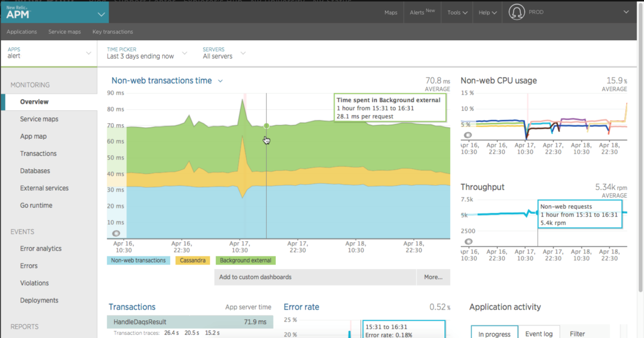Click the More... button below the chart
The height and width of the screenshot is (338, 644).
click(x=434, y=277)
